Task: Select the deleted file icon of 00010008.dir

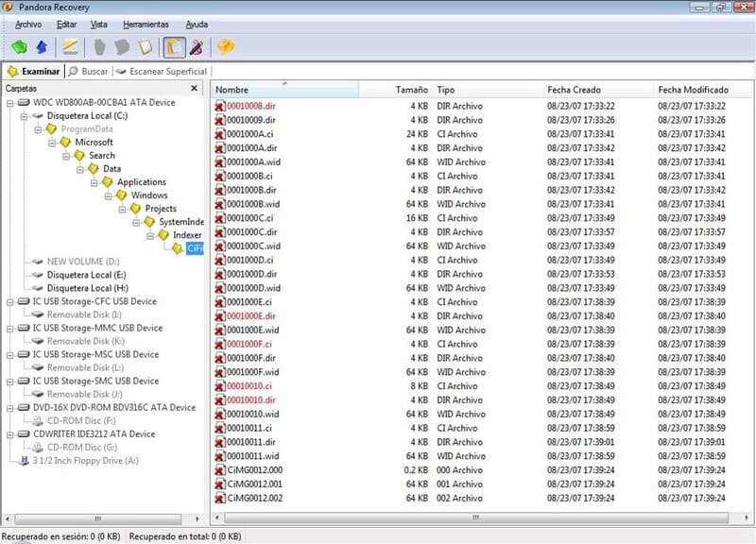Action: point(219,106)
